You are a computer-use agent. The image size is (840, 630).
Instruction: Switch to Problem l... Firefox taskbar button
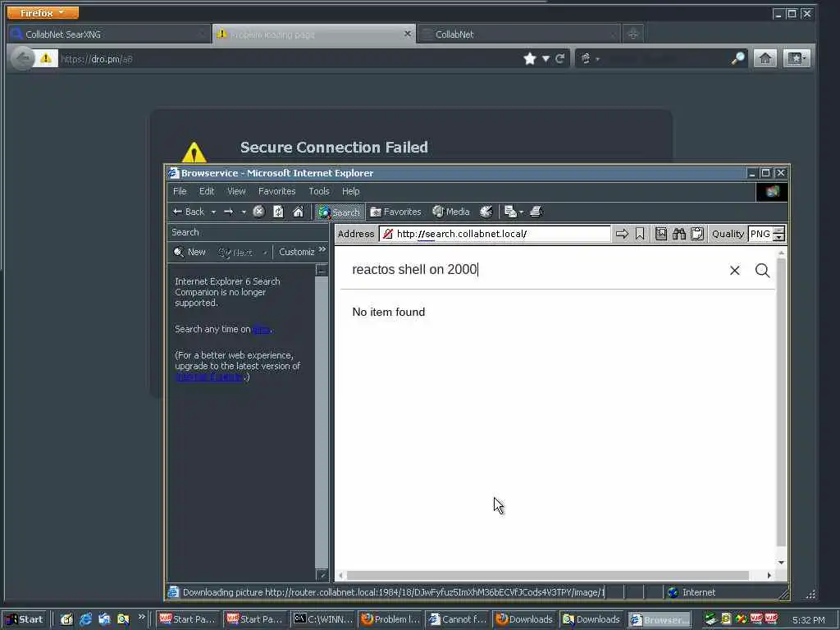(x=390, y=619)
